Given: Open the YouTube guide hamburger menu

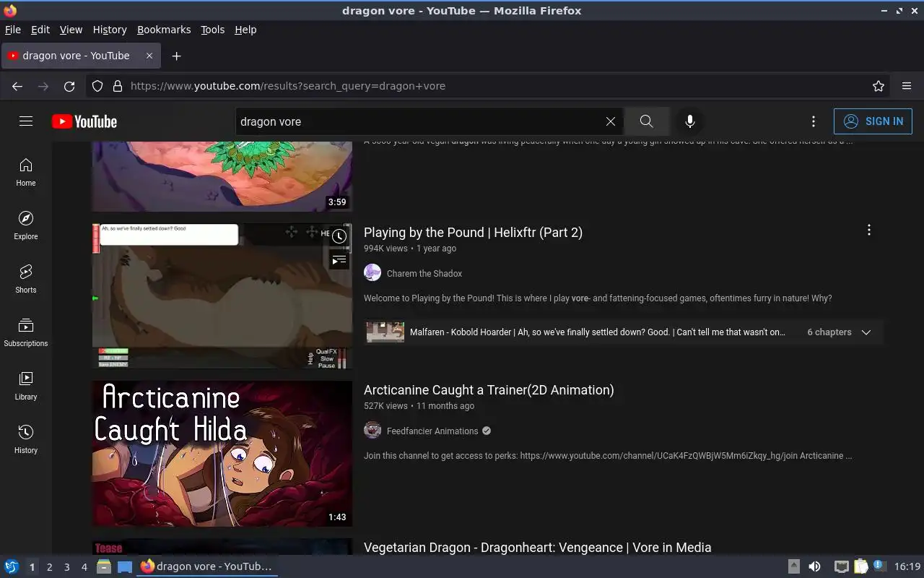Looking at the screenshot, I should pos(26,121).
